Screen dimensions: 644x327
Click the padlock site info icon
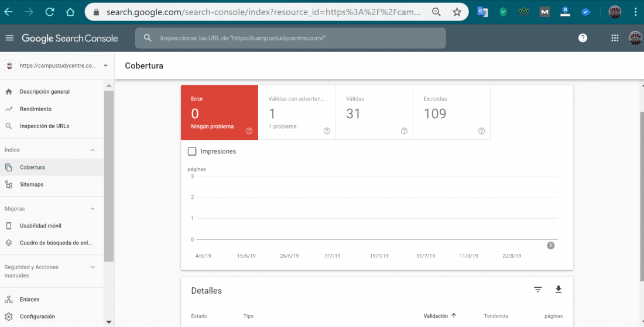pyautogui.click(x=97, y=12)
